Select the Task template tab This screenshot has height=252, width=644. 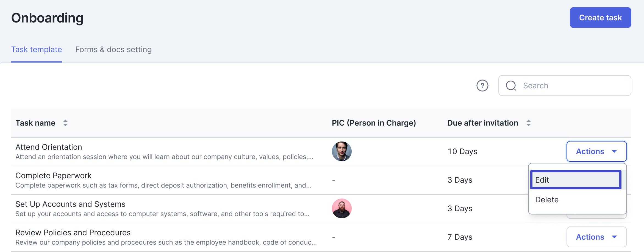37,50
